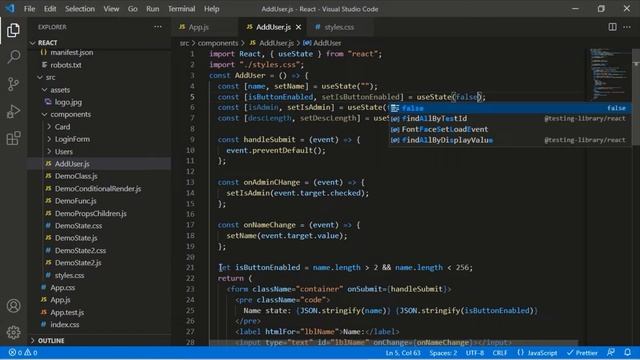The height and width of the screenshot is (360, 640).
Task: Select language mode JavaScript
Action: (537, 353)
